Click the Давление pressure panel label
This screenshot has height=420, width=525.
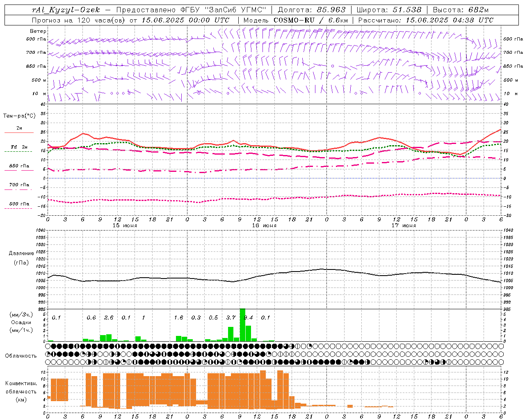point(21,253)
